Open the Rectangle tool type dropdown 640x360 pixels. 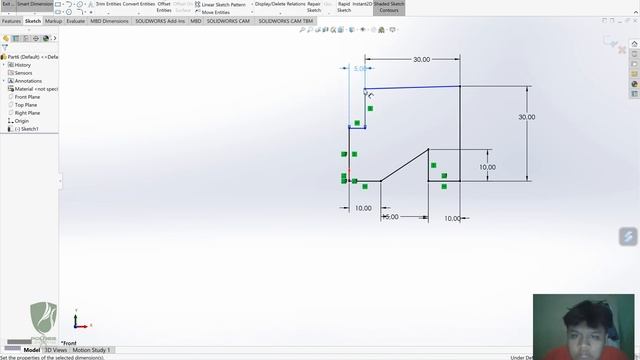[x=63, y=4]
